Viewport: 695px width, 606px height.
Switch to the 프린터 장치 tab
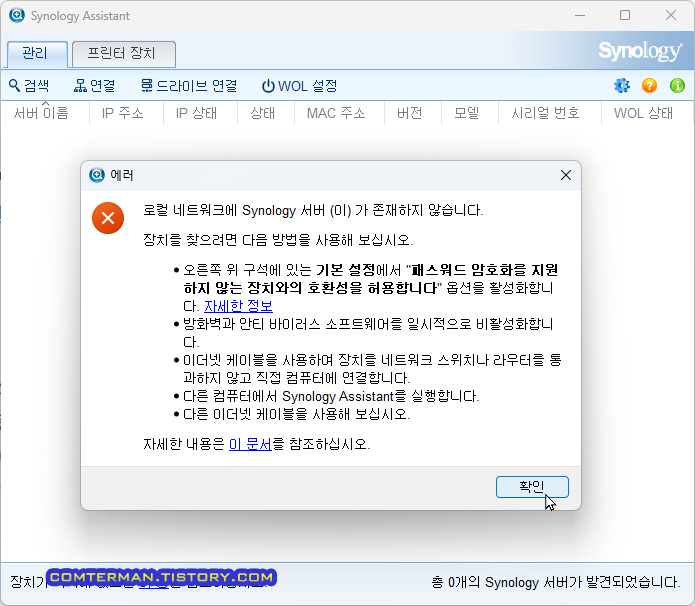pos(124,54)
